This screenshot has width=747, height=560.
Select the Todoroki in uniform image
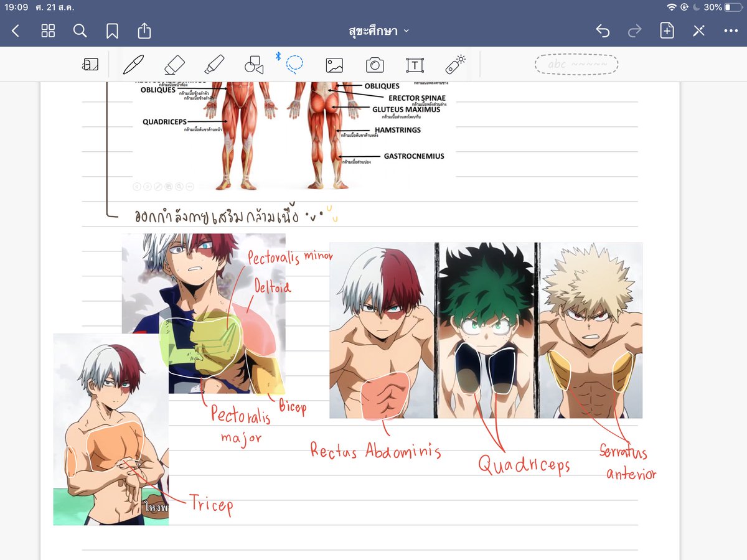[x=204, y=313]
